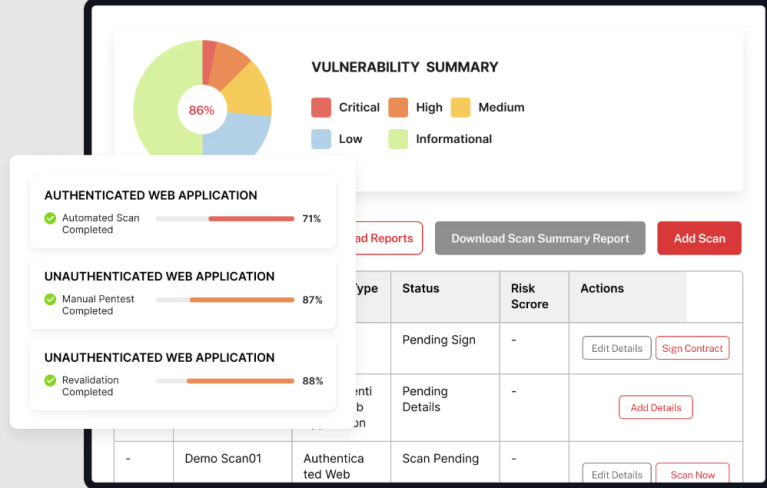Click the Authenticated Web type cell

[341, 462]
